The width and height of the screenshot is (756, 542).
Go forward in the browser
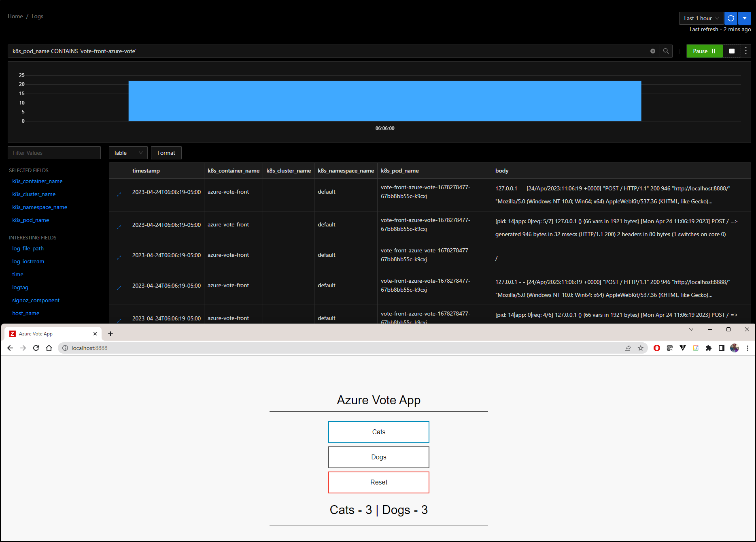(x=23, y=348)
